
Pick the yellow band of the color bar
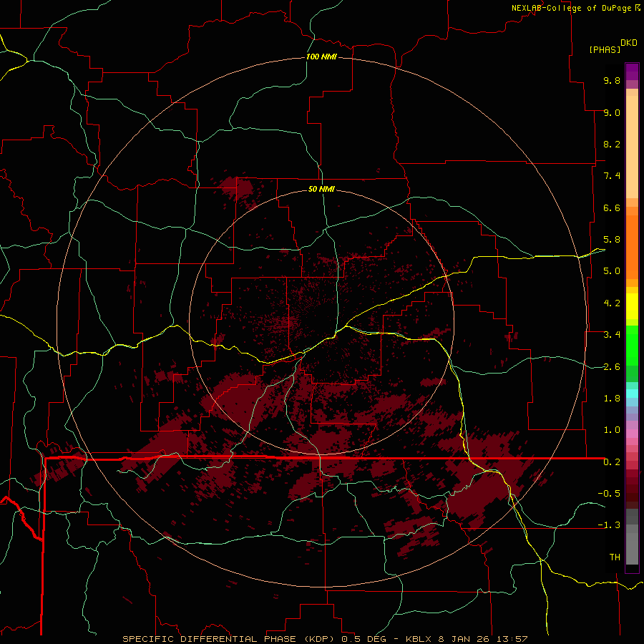tap(632, 306)
